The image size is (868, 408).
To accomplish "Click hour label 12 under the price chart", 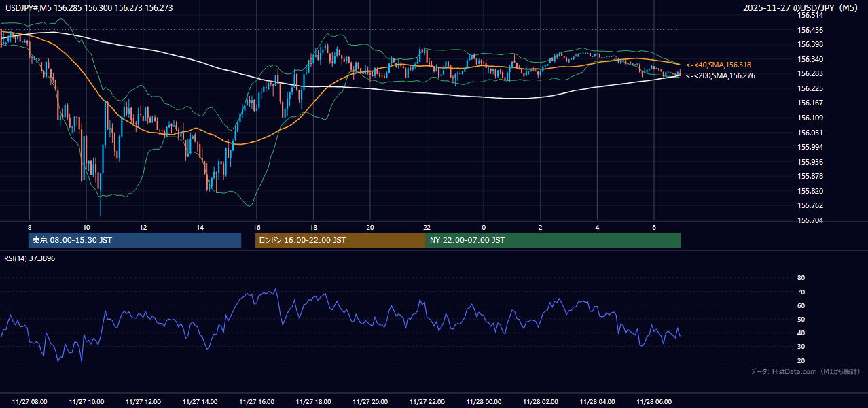I will (143, 227).
